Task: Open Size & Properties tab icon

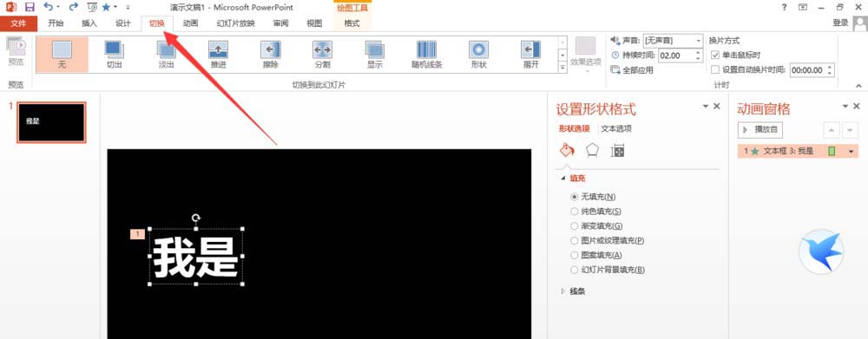Action: coord(617,150)
